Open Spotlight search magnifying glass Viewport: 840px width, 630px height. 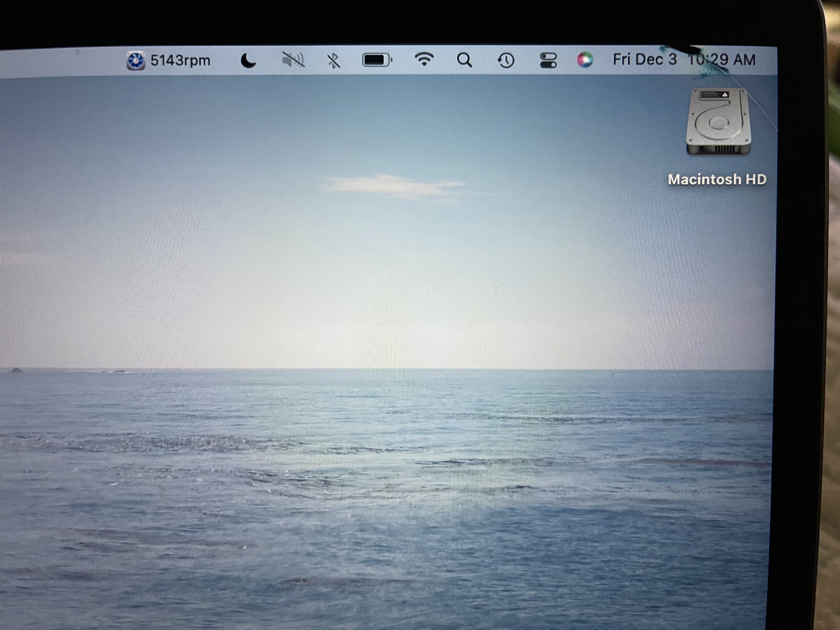point(464,60)
